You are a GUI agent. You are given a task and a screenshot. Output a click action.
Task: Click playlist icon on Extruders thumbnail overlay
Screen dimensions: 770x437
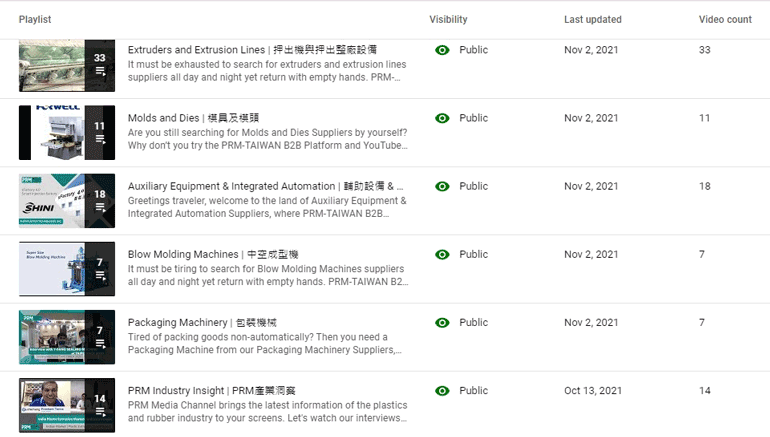[x=100, y=71]
